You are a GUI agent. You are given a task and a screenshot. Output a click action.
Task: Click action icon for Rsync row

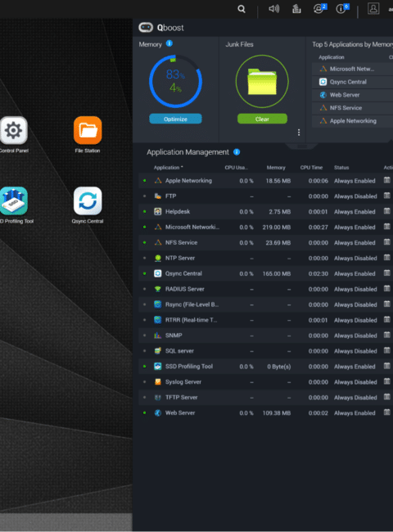coord(387,304)
